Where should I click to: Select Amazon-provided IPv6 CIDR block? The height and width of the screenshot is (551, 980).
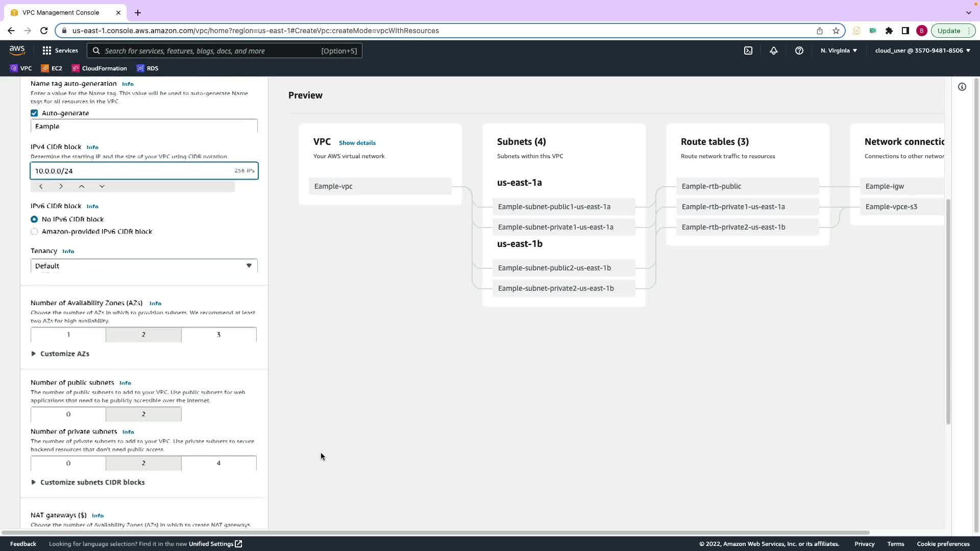coord(34,232)
